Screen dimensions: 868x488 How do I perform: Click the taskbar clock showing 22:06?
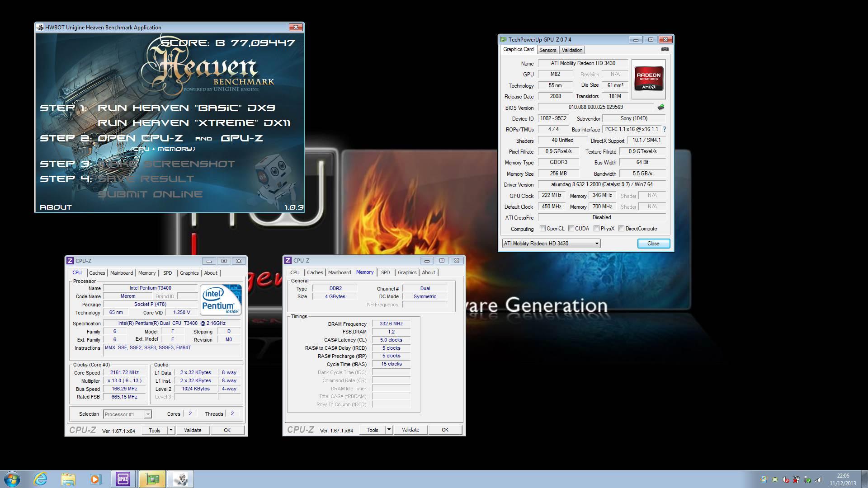(x=843, y=479)
